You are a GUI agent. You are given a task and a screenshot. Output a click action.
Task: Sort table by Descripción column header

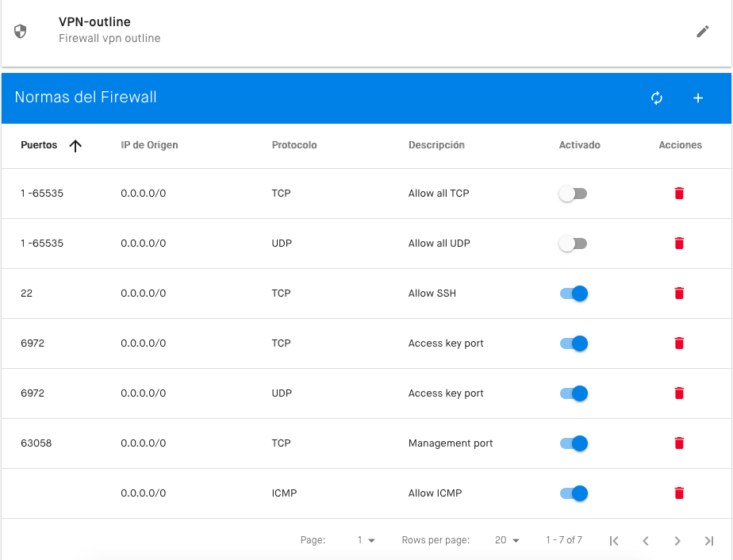click(436, 145)
